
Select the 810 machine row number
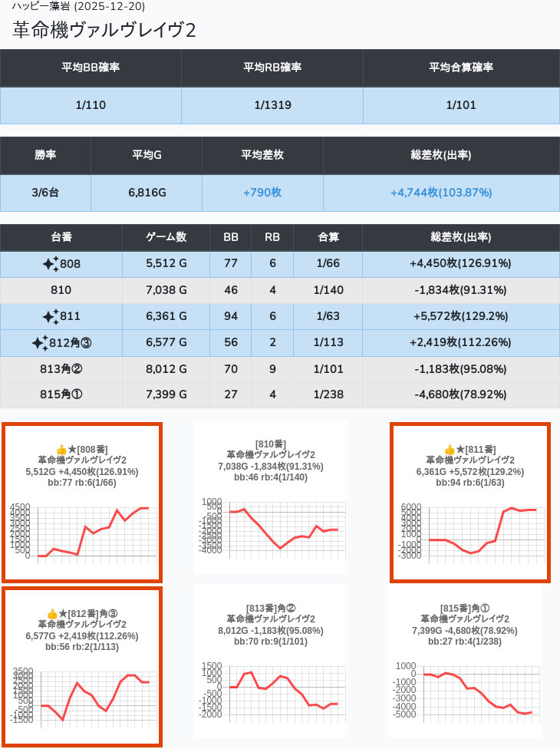[61, 290]
